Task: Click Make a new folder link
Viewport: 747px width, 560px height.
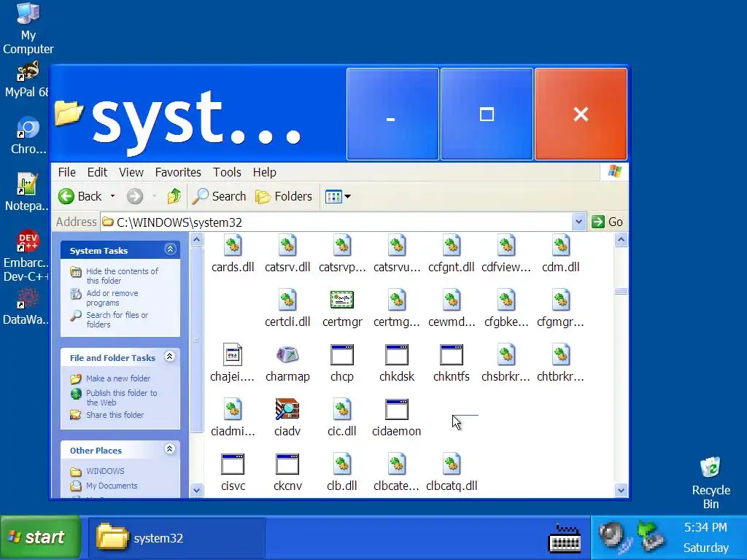Action: coord(118,378)
